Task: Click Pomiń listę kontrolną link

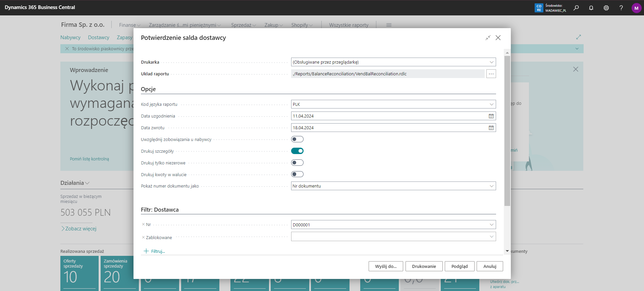Action: [x=89, y=159]
